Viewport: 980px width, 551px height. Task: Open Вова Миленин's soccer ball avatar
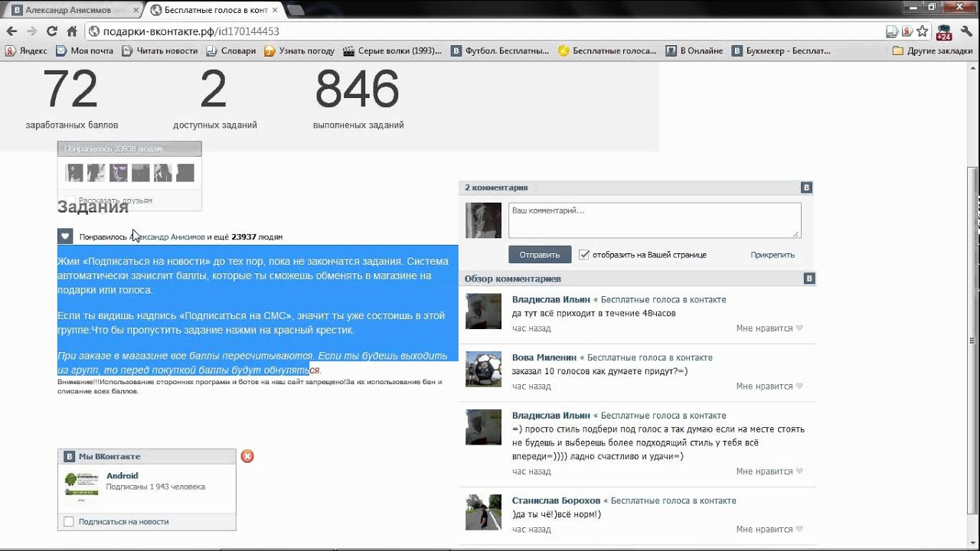click(483, 369)
